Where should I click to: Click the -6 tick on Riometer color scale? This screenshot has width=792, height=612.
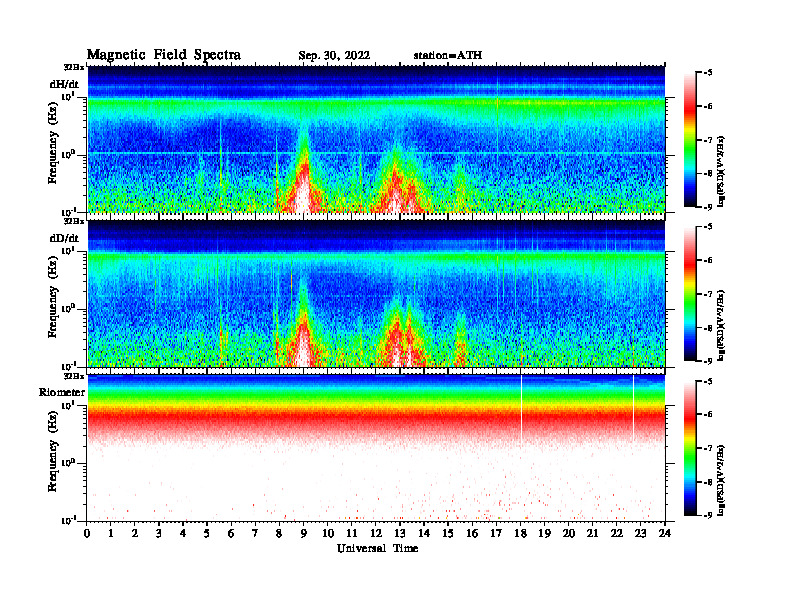(708, 415)
